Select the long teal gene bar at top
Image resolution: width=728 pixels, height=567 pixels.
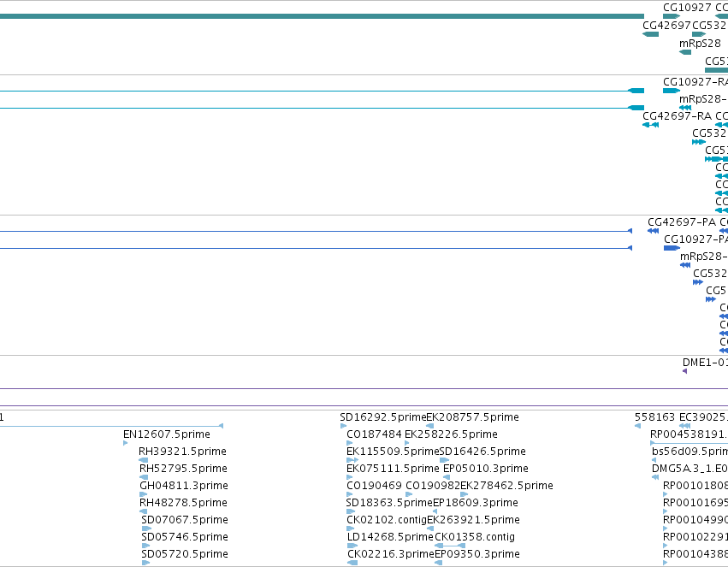pyautogui.click(x=322, y=16)
